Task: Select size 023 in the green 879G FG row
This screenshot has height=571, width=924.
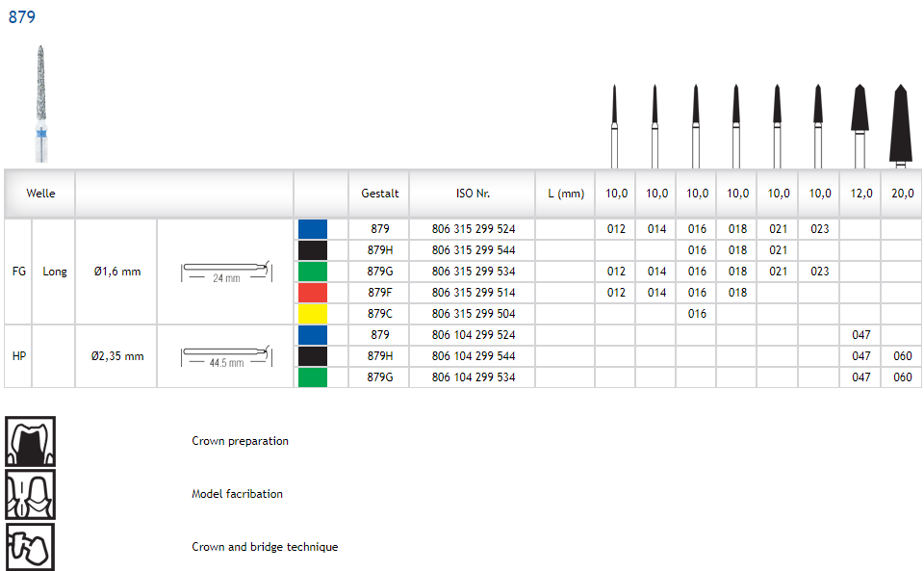Action: pyautogui.click(x=819, y=272)
